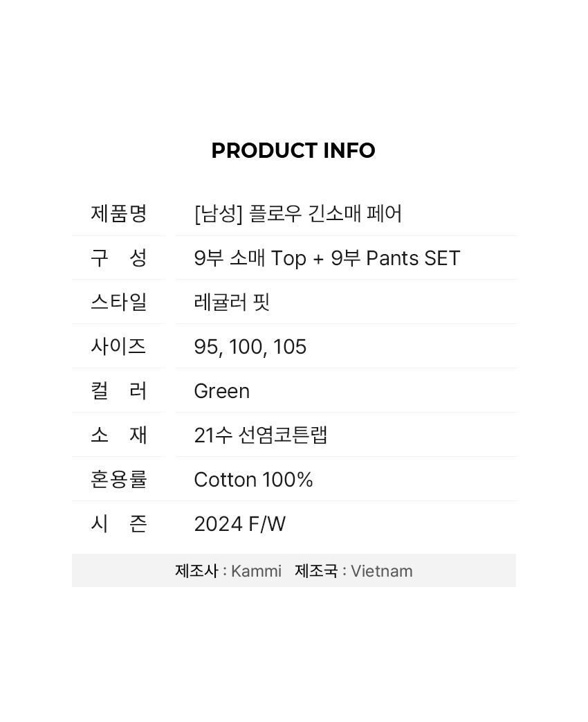The height and width of the screenshot is (722, 588).
Task: Select the 스타일 label
Action: click(x=119, y=302)
